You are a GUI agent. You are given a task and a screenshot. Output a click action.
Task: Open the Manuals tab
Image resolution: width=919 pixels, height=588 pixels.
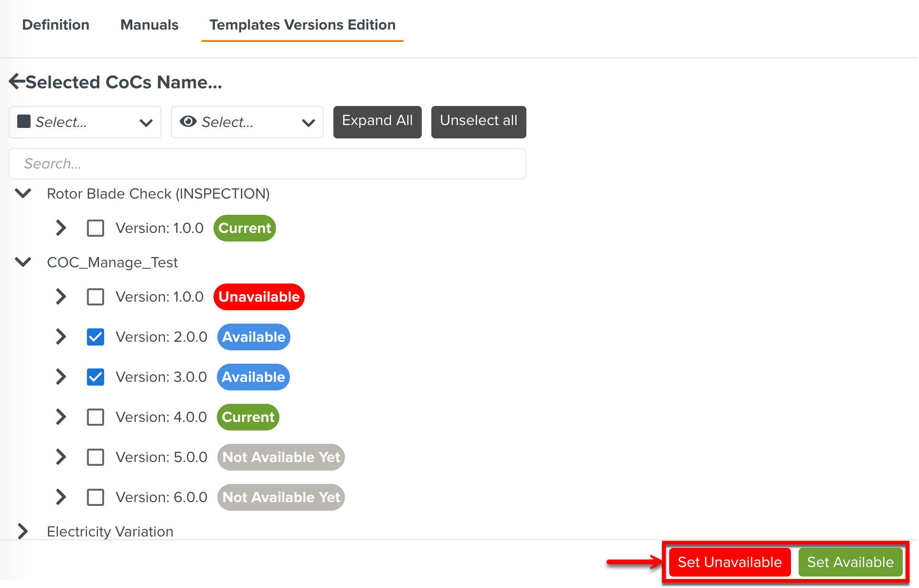coord(149,25)
